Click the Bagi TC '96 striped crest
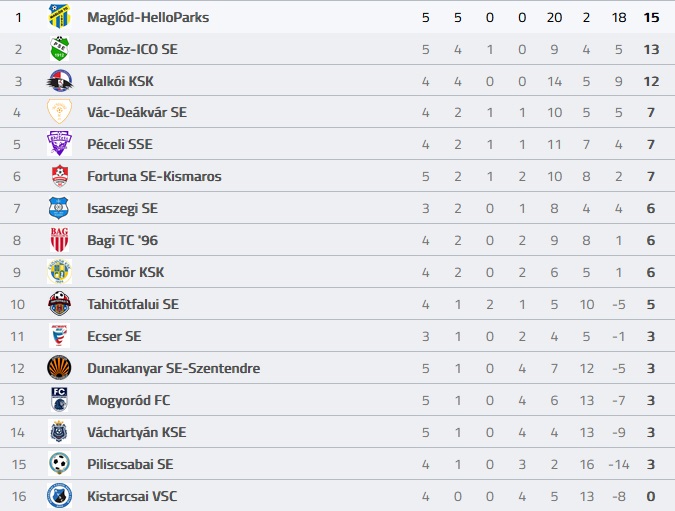675x511 pixels. [x=59, y=240]
